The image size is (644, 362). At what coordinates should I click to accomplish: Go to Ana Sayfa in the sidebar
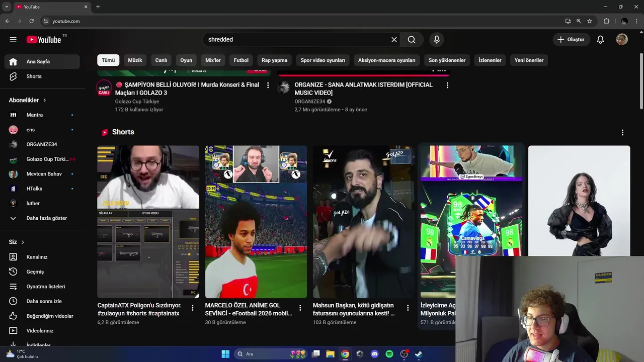tap(42, 62)
